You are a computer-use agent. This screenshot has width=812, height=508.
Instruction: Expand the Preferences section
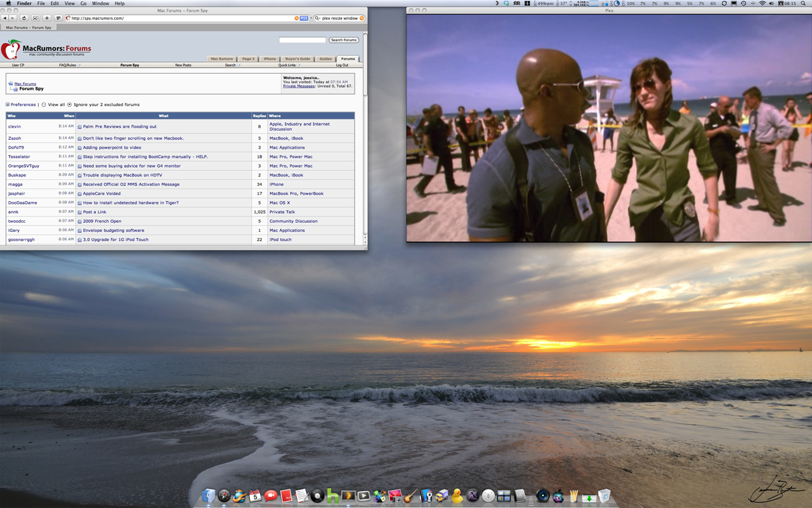coord(8,105)
